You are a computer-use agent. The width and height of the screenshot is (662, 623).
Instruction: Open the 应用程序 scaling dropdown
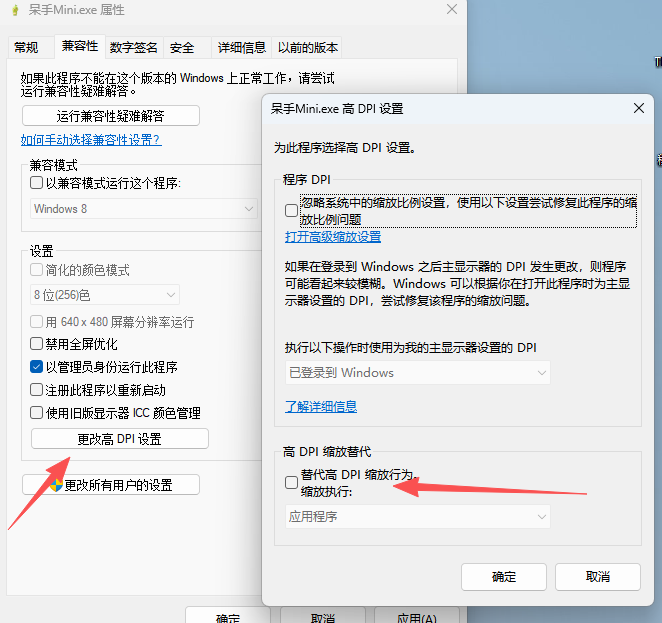[418, 517]
